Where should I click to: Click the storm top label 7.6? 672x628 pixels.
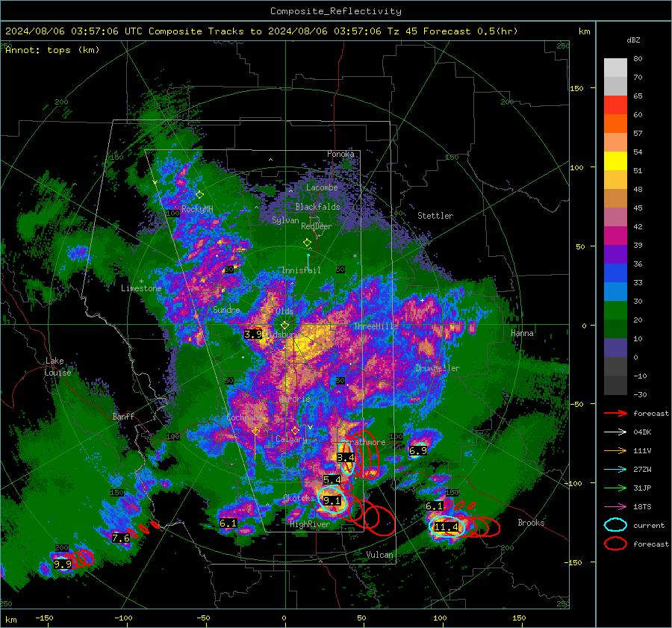pos(121,538)
